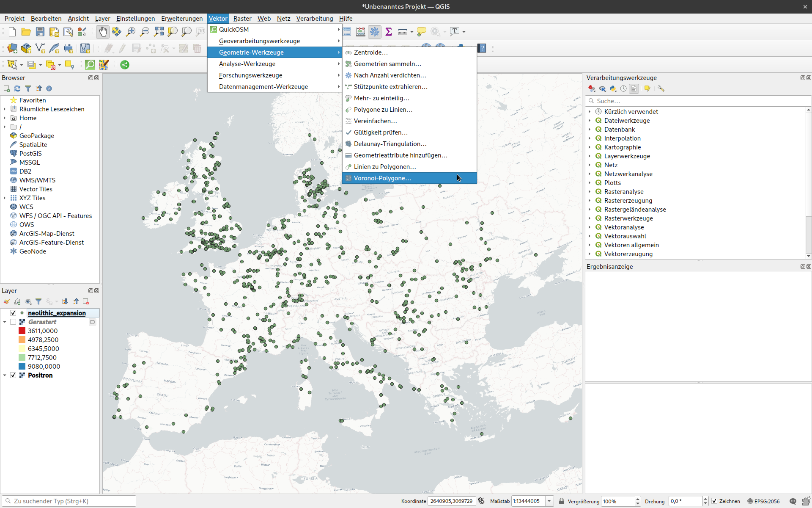Refresh the Browser panel
812x508 pixels.
[17, 88]
